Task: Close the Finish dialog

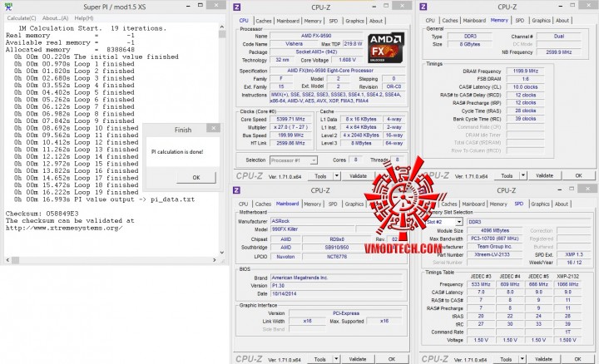Action: (x=214, y=128)
